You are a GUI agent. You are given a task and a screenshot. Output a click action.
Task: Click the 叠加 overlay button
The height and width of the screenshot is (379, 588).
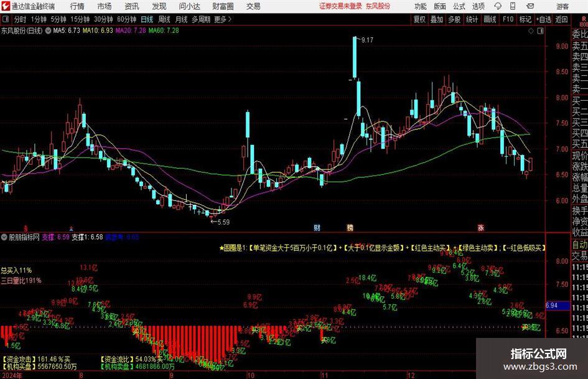click(x=437, y=19)
